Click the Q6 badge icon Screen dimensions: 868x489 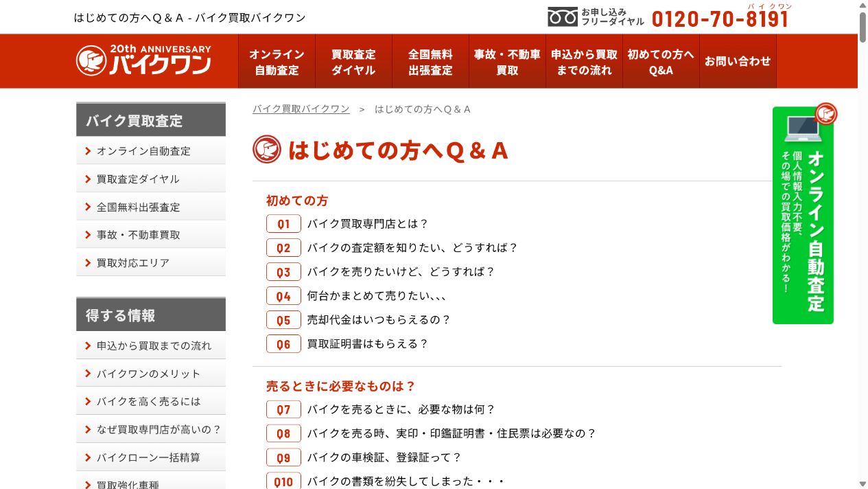(283, 344)
